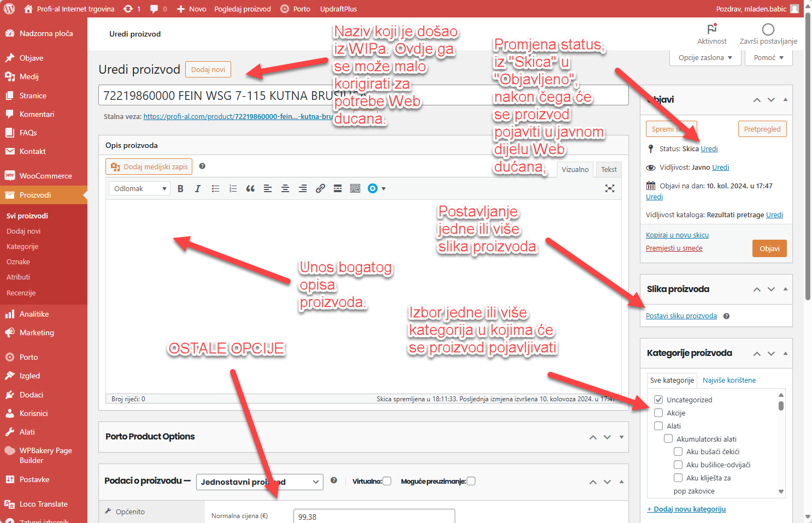The image size is (812, 523).
Task: Check the Akcije category checkbox
Action: point(658,413)
